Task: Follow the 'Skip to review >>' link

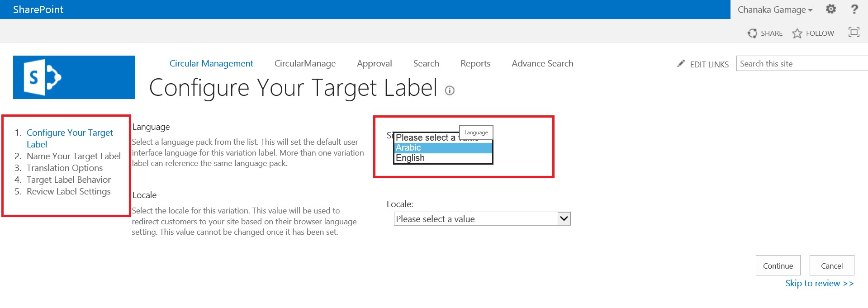Action: [x=820, y=283]
